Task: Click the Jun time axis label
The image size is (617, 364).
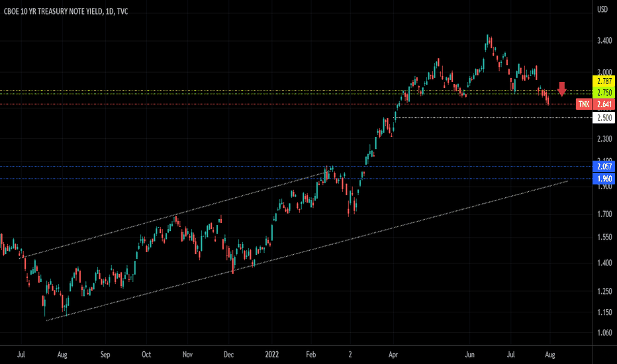Action: [469, 355]
